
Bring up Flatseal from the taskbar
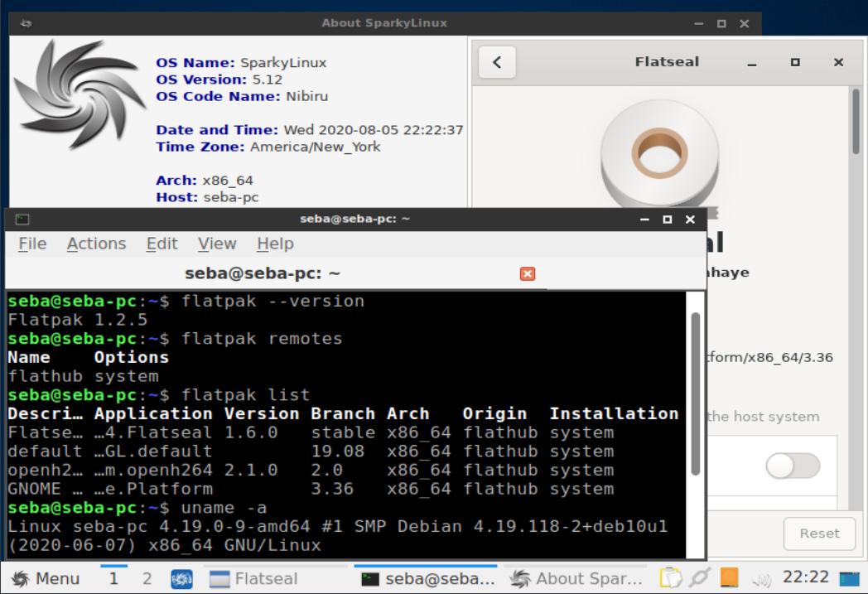pos(275,578)
